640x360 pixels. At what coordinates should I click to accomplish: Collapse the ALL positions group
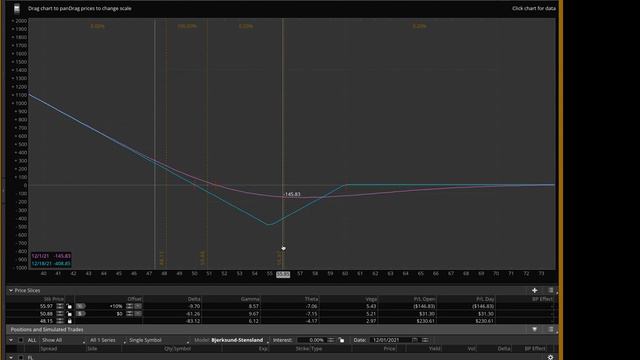click(x=11, y=340)
